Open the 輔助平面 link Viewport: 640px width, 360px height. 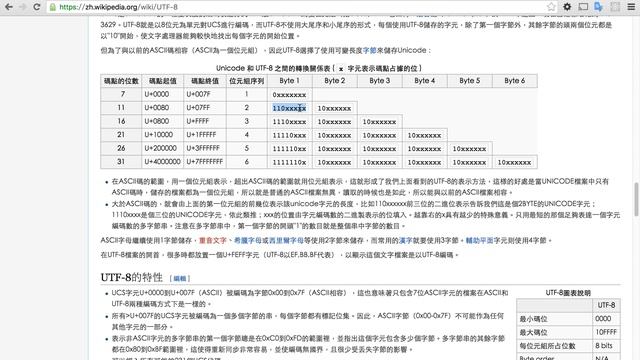(480, 240)
